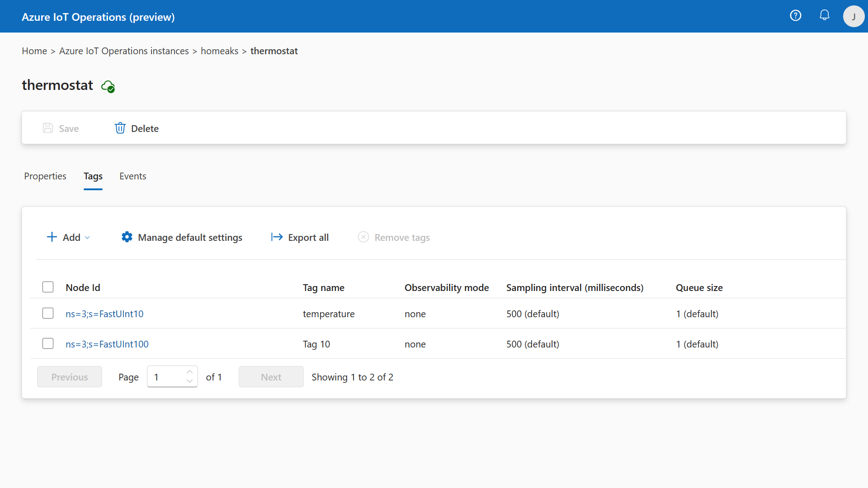This screenshot has width=868, height=488.
Task: Go to Home in breadcrumb
Action: point(34,51)
